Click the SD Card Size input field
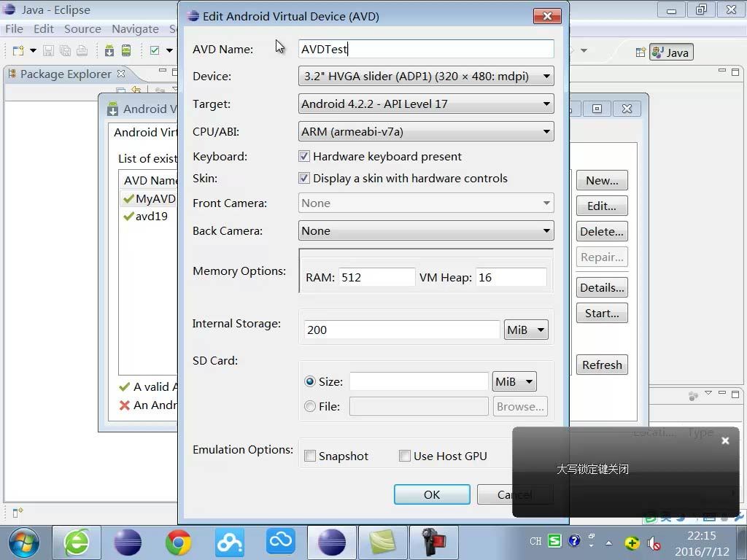 (x=419, y=381)
